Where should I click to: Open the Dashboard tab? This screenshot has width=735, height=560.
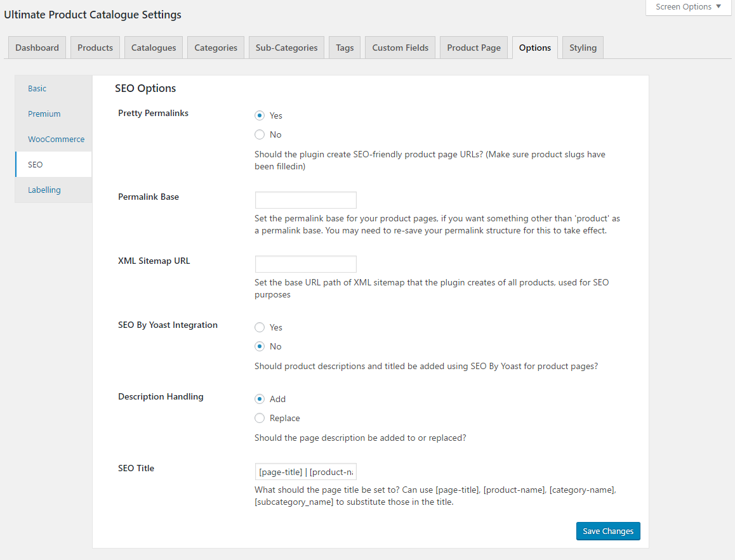point(37,48)
